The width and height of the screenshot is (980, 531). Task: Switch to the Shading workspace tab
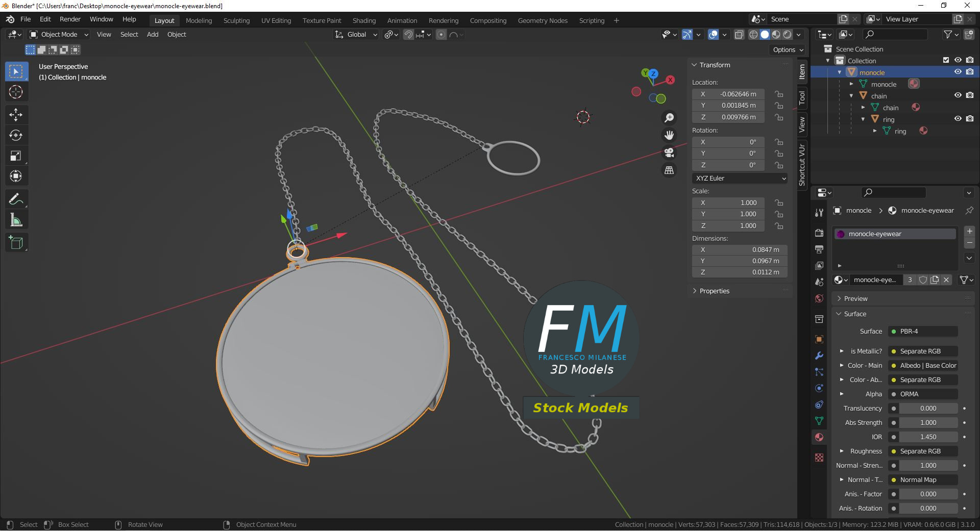pyautogui.click(x=364, y=21)
